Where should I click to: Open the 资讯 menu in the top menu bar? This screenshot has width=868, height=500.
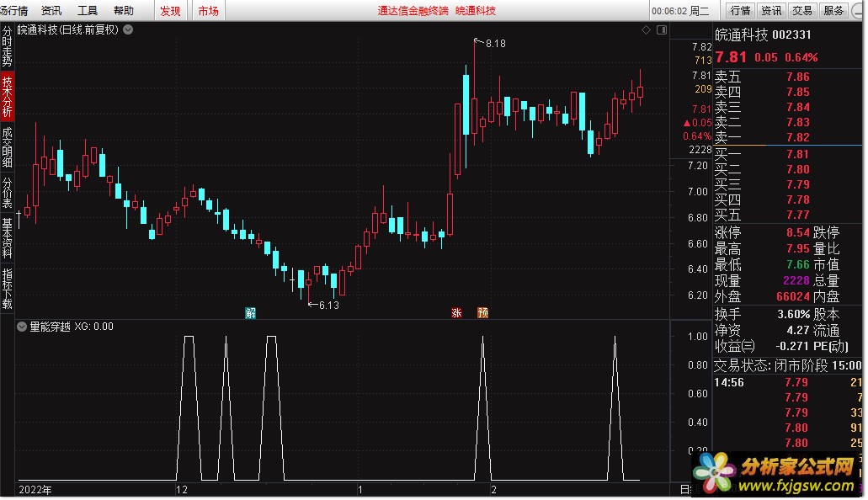51,10
